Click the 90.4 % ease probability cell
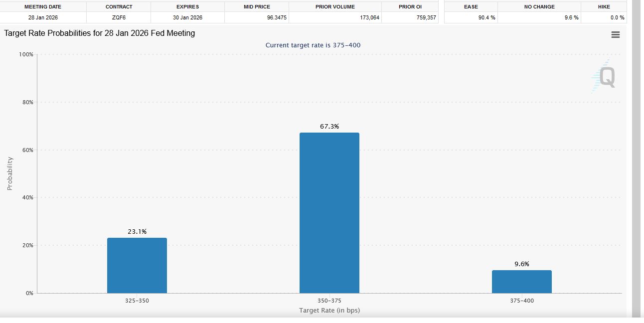Viewport: 644px width, 323px height. [x=485, y=17]
